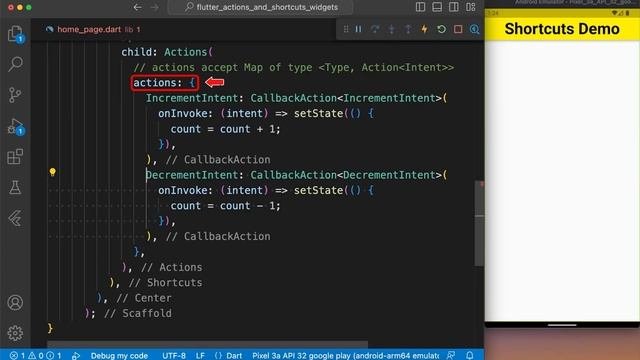640x360 pixels.
Task: Open the Customize Layout menu
Action: pyautogui.click(x=471, y=7)
